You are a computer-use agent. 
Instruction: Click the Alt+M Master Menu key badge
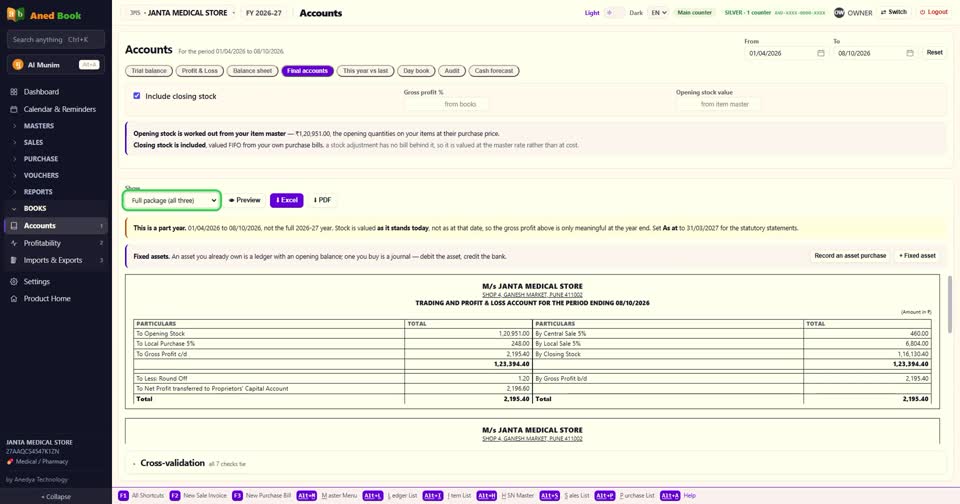coord(307,495)
